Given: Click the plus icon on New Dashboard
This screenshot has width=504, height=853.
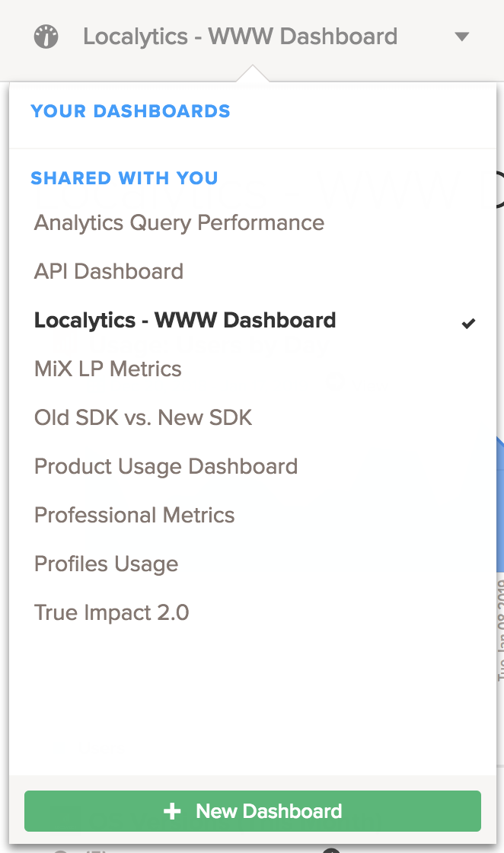Looking at the screenshot, I should [x=172, y=811].
